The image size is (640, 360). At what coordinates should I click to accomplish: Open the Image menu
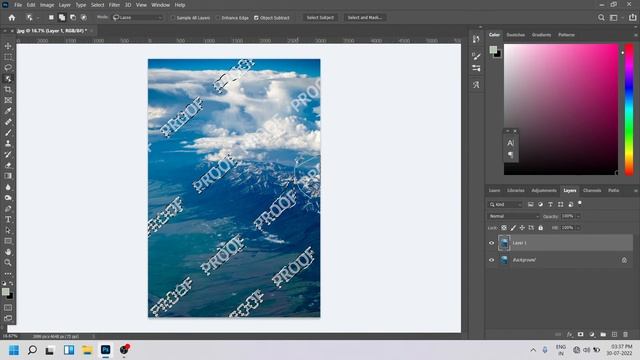47,5
